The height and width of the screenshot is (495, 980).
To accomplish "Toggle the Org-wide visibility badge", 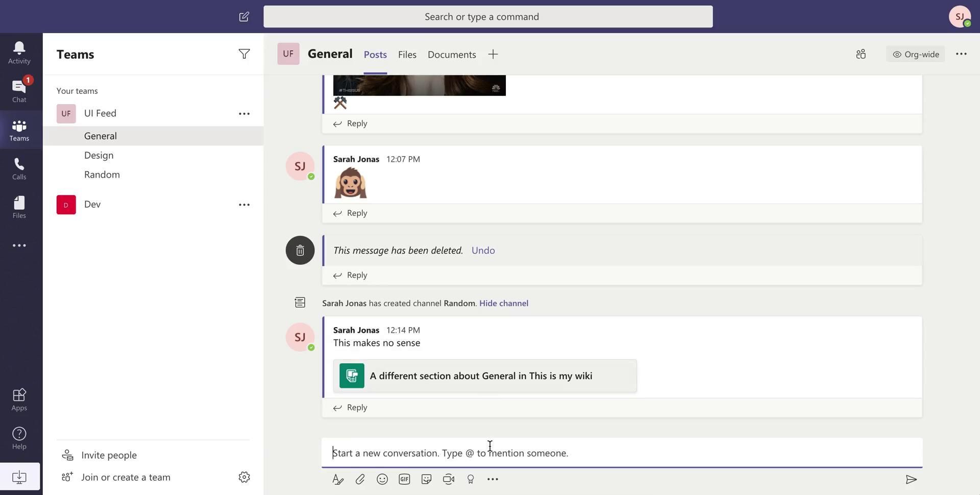I will point(916,54).
